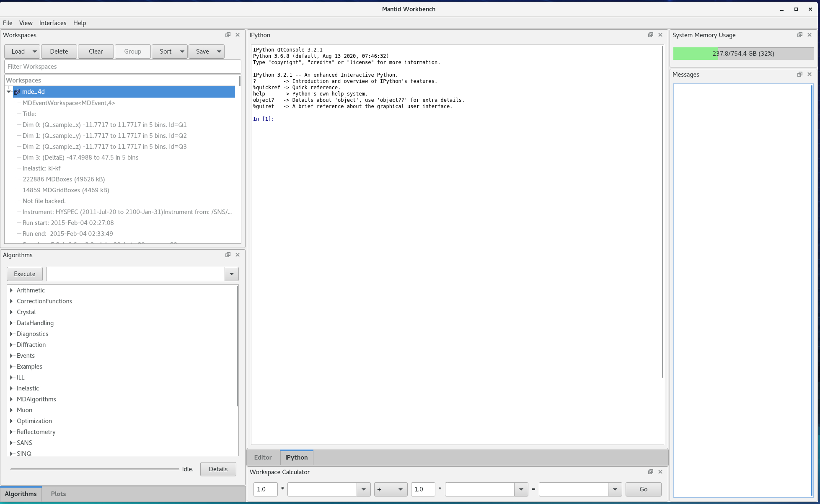Expand the ILL category
The width and height of the screenshot is (820, 504).
pyautogui.click(x=11, y=377)
